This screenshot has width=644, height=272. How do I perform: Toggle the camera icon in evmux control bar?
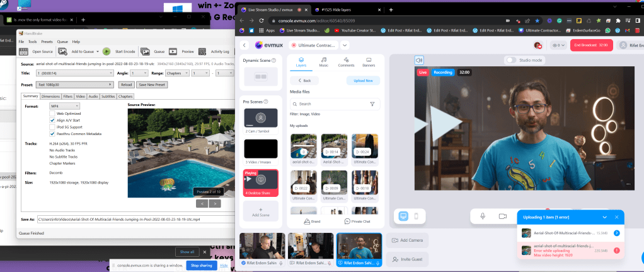tap(503, 216)
